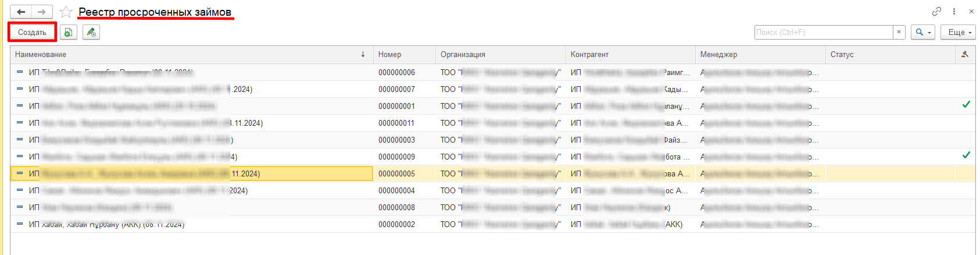The width and height of the screenshot is (980, 255).
Task: Go forward with the right arrow
Action: coord(42,12)
